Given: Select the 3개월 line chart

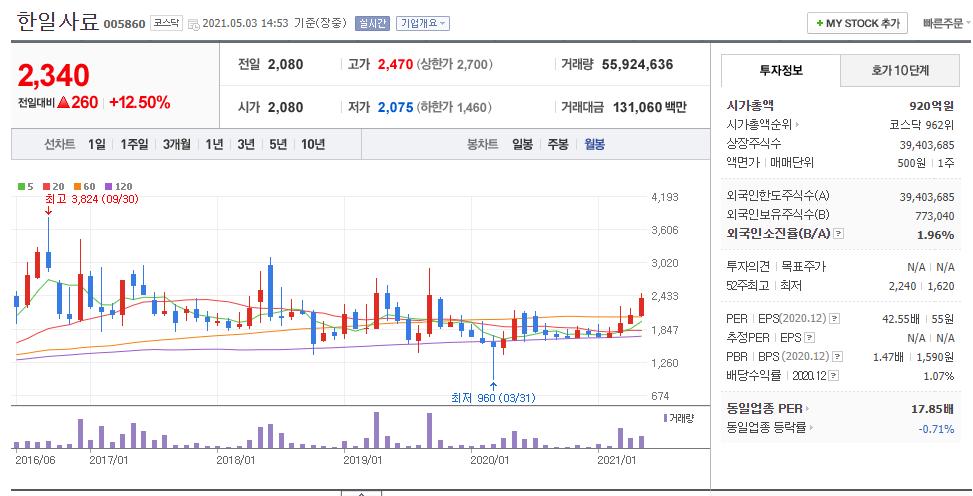Looking at the screenshot, I should tap(177, 144).
